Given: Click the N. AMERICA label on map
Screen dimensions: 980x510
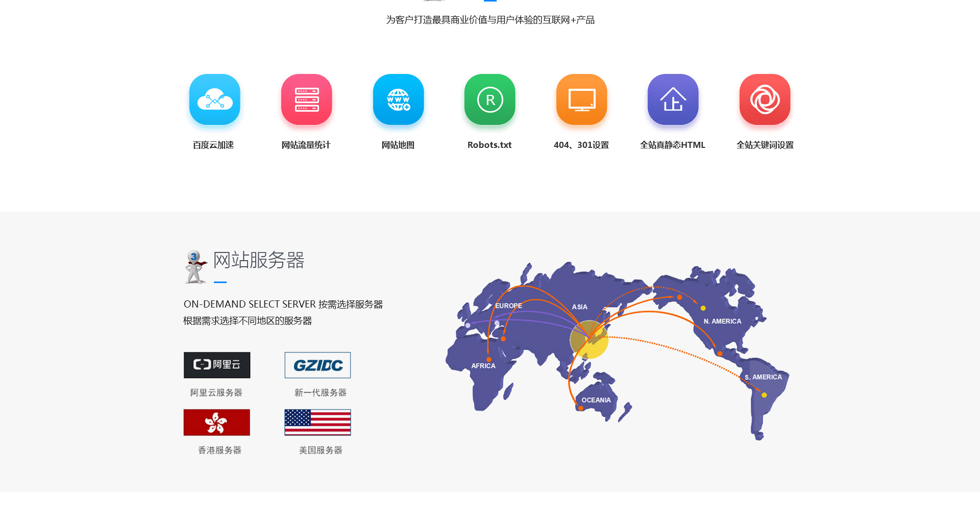Looking at the screenshot, I should coord(722,321).
